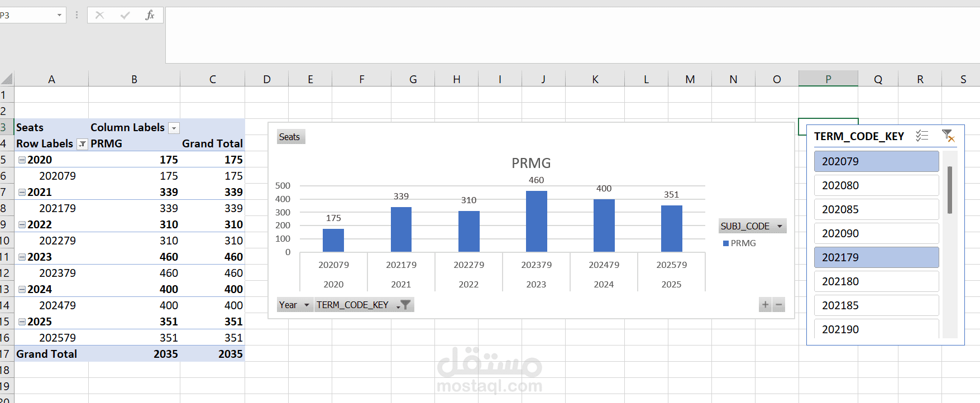Screen dimensions: 980x403
Task: Expand entire field with chart plus button
Action: 765,305
